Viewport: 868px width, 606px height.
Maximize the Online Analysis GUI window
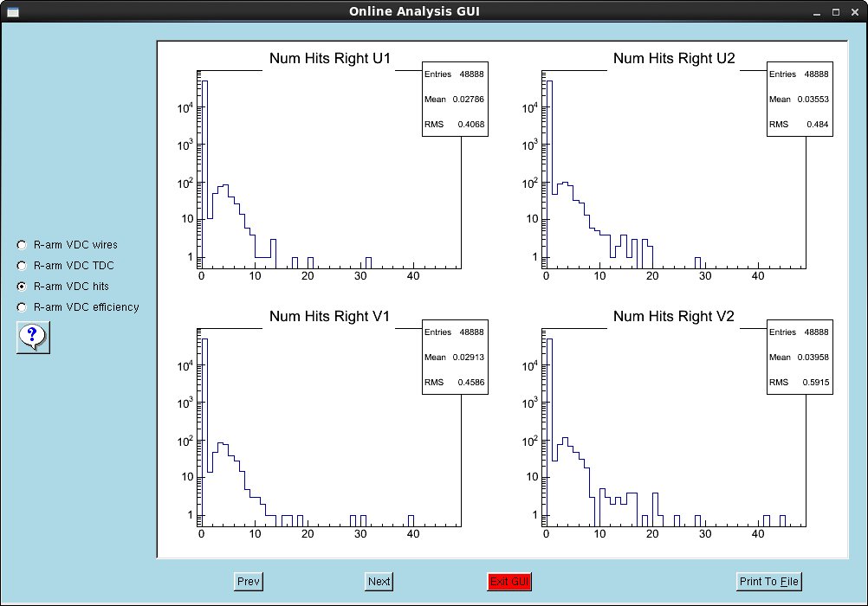tap(836, 12)
